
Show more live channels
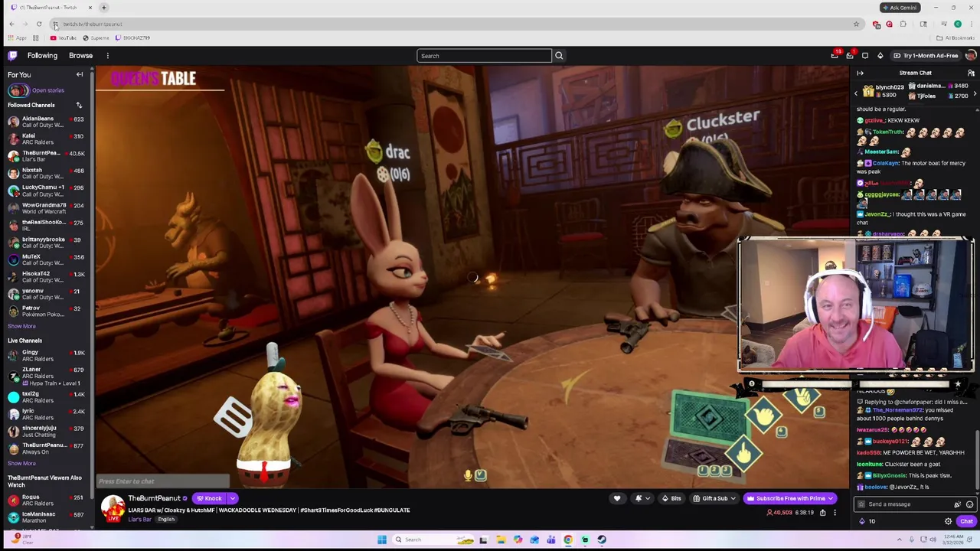(21, 463)
